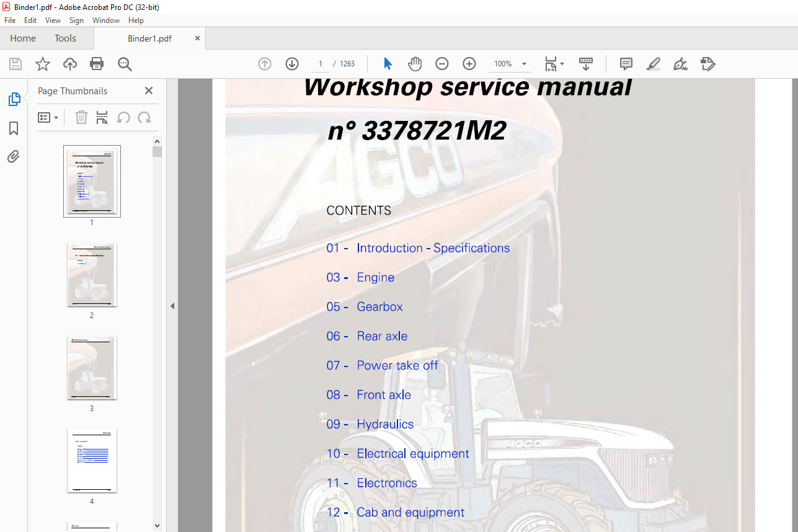The width and height of the screenshot is (798, 532).
Task: Open the Window menu
Action: 106,20
